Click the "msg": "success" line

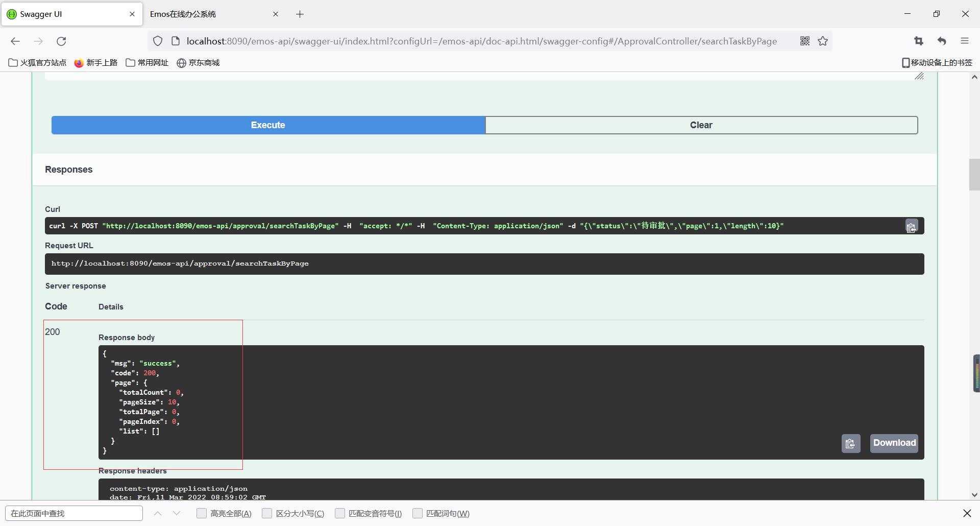145,364
